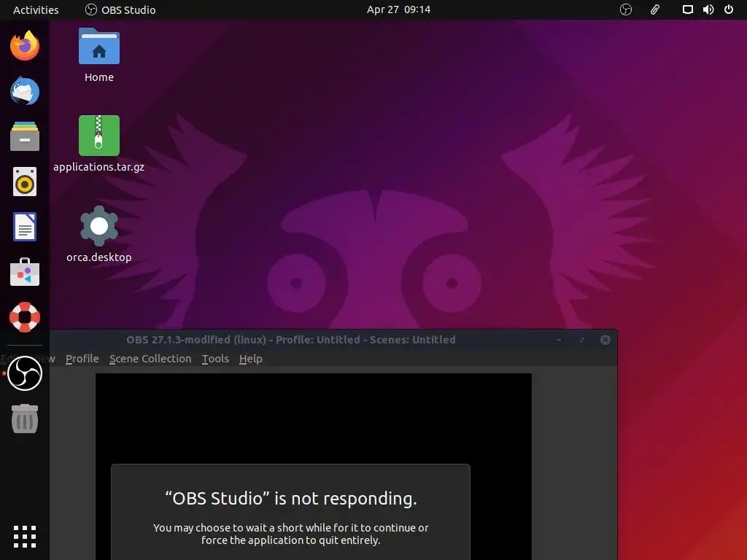Open the Help menu in OBS

(x=251, y=359)
